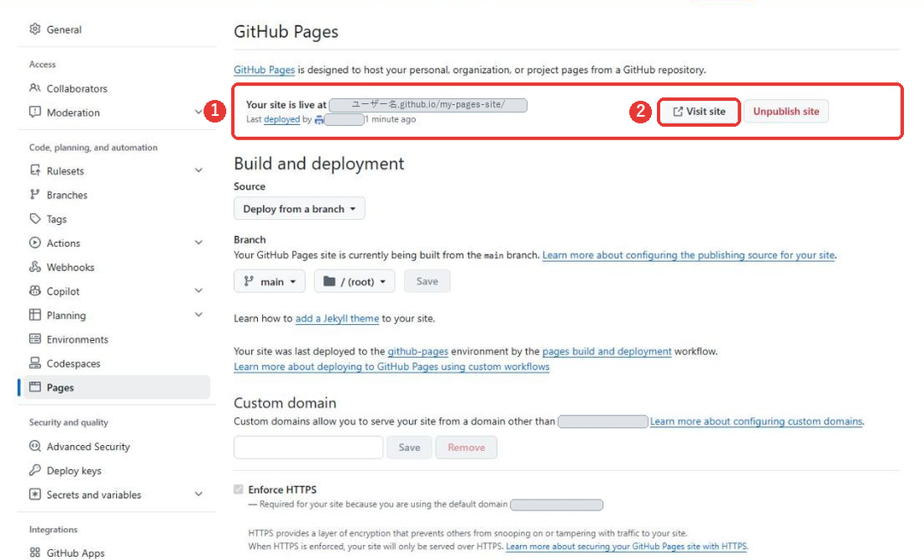Click Save button next to root folder
924x560 pixels.
(428, 281)
